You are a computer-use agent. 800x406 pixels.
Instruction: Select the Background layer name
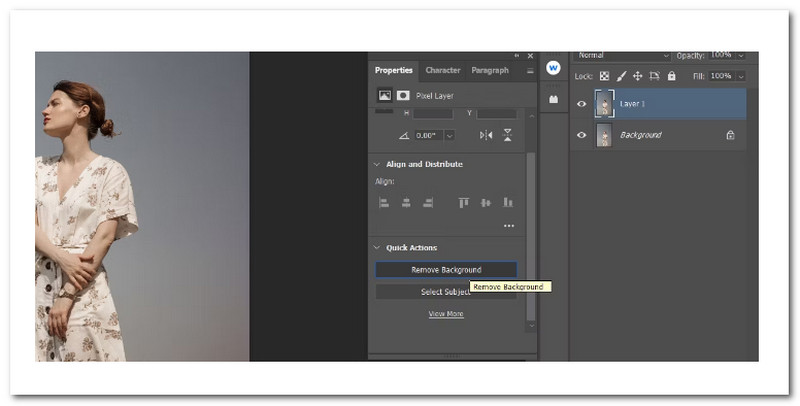(x=641, y=135)
